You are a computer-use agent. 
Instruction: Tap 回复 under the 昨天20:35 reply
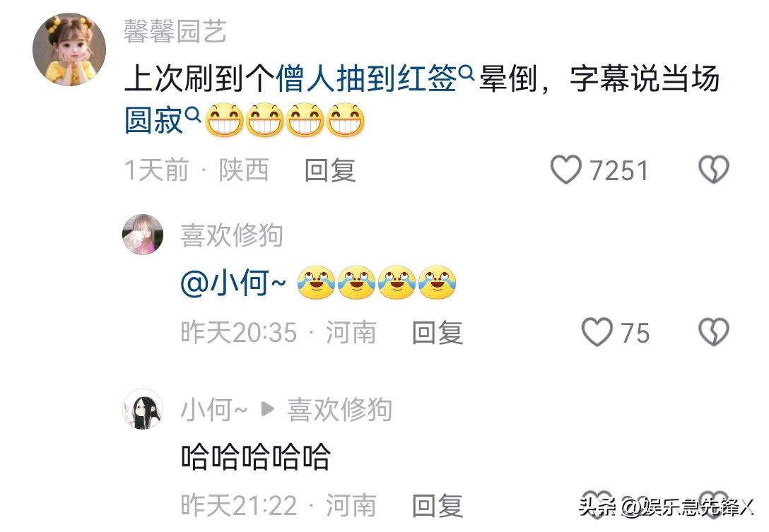437,333
